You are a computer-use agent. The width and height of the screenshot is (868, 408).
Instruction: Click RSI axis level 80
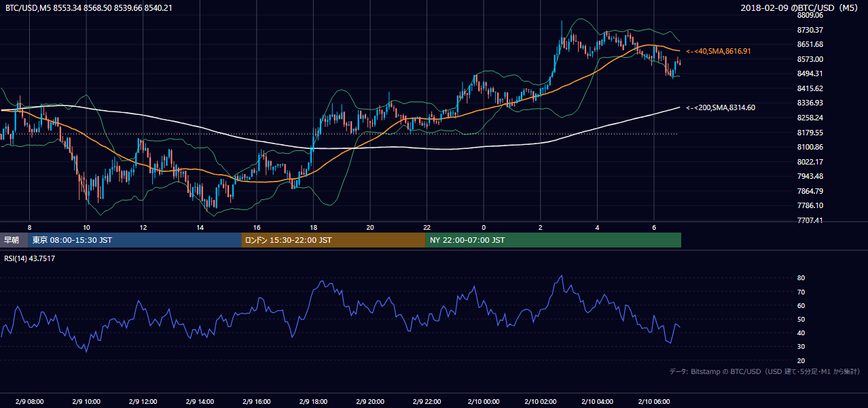[x=801, y=278]
